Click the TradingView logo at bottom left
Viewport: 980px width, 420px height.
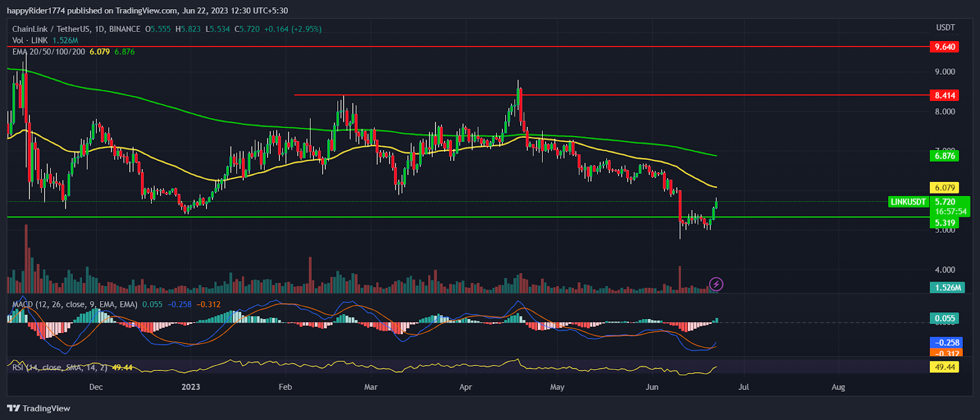click(x=39, y=408)
